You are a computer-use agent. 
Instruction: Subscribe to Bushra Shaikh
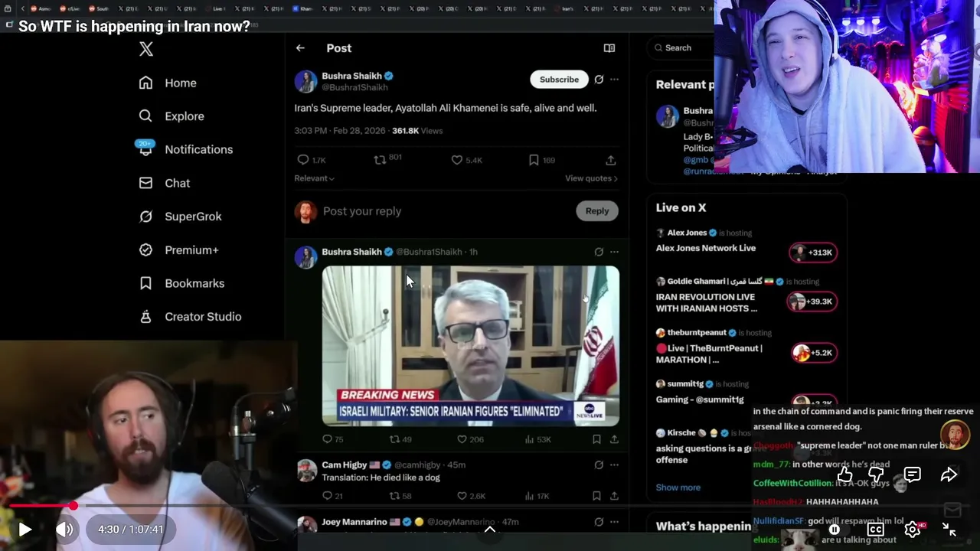coord(559,80)
